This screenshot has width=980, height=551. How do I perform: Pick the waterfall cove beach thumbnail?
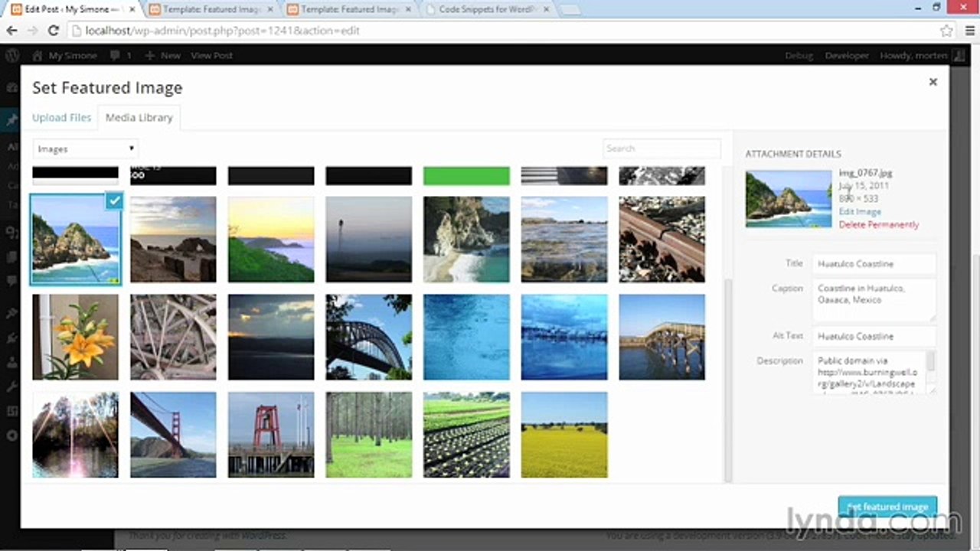466,240
